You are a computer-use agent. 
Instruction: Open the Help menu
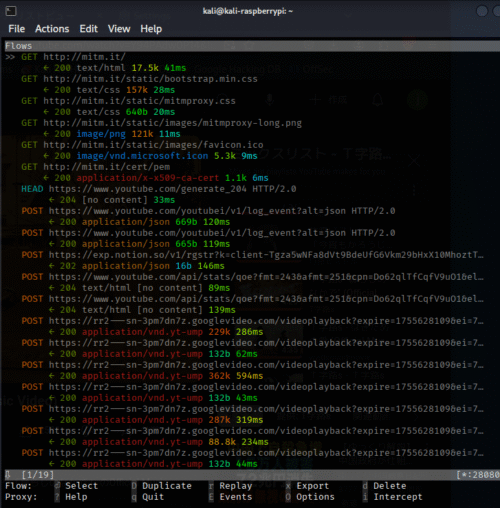(151, 29)
